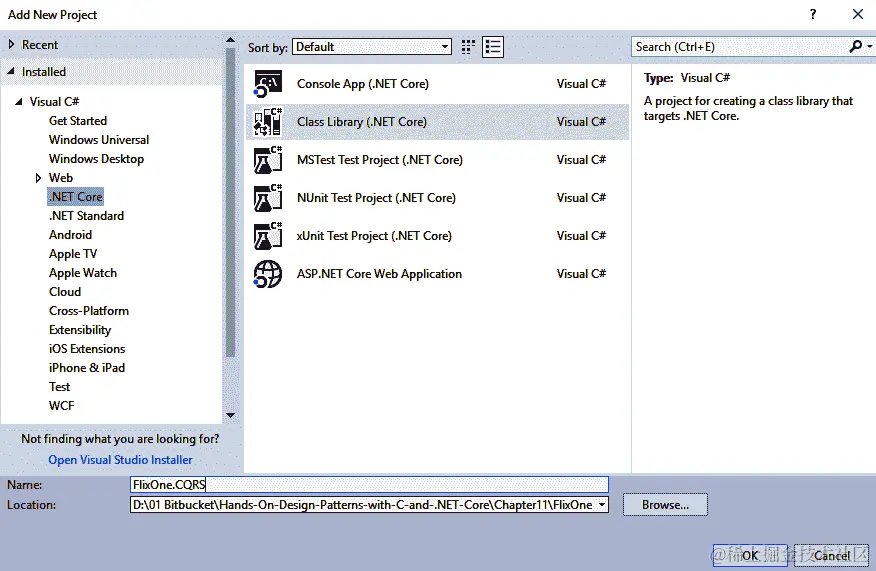Select the text "NUnit Test Project (.NET Core)"
Image resolution: width=876 pixels, height=571 pixels.
tap(376, 198)
